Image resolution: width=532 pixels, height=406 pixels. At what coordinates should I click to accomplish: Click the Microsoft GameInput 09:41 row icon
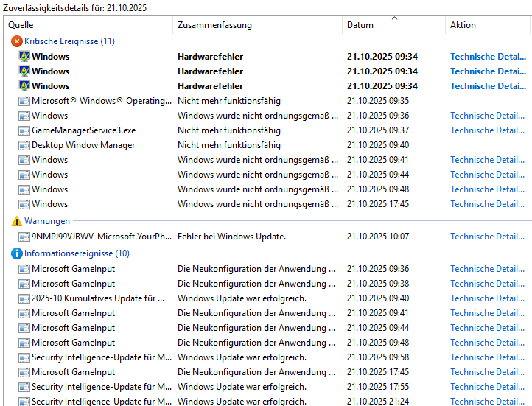pos(24,313)
